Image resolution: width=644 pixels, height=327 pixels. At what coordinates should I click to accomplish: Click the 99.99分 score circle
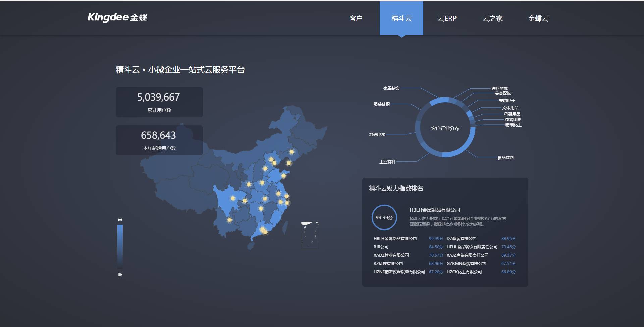(x=384, y=217)
